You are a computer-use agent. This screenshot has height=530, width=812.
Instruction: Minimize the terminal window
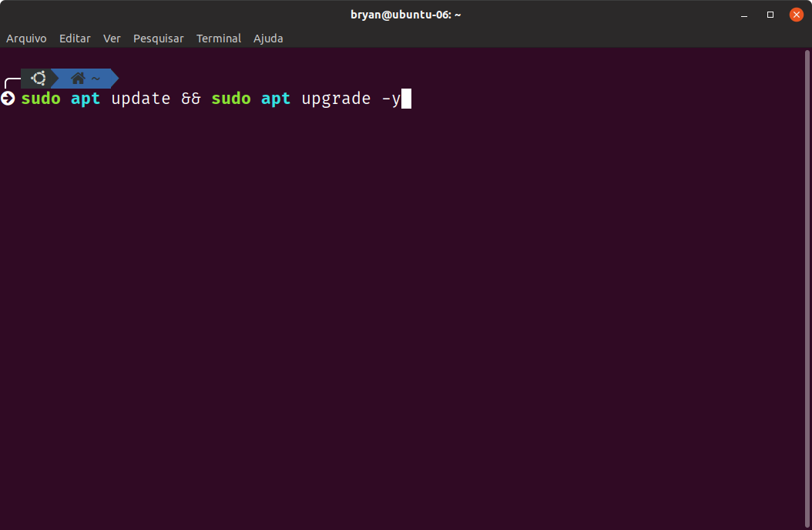tap(744, 15)
